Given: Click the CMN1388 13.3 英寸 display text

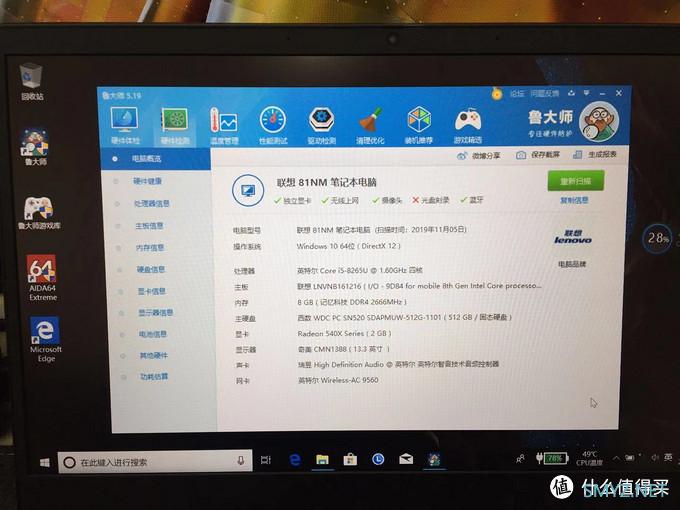Looking at the screenshot, I should pyautogui.click(x=343, y=349).
